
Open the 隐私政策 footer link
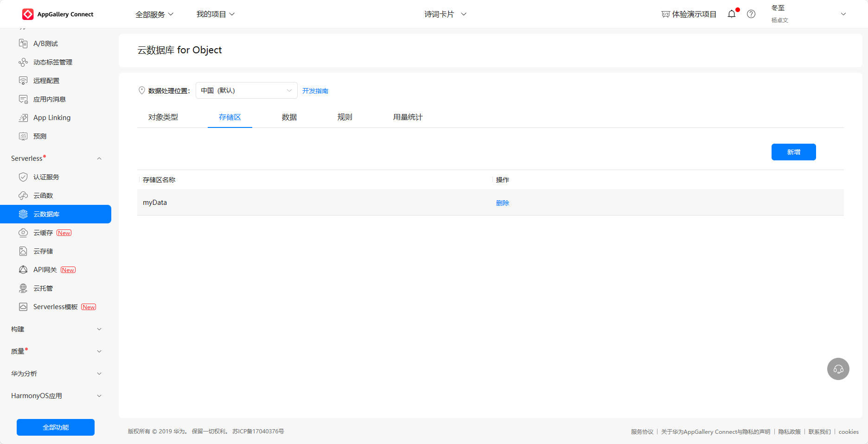point(790,431)
